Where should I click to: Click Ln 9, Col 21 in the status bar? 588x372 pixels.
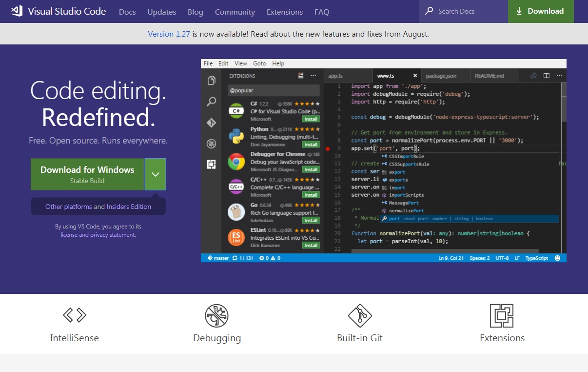click(x=452, y=258)
